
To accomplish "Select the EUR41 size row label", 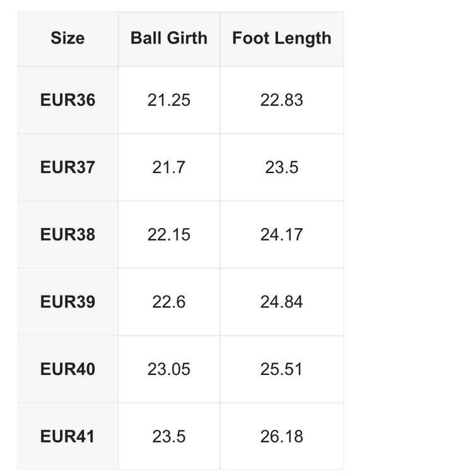I will tap(67, 437).
